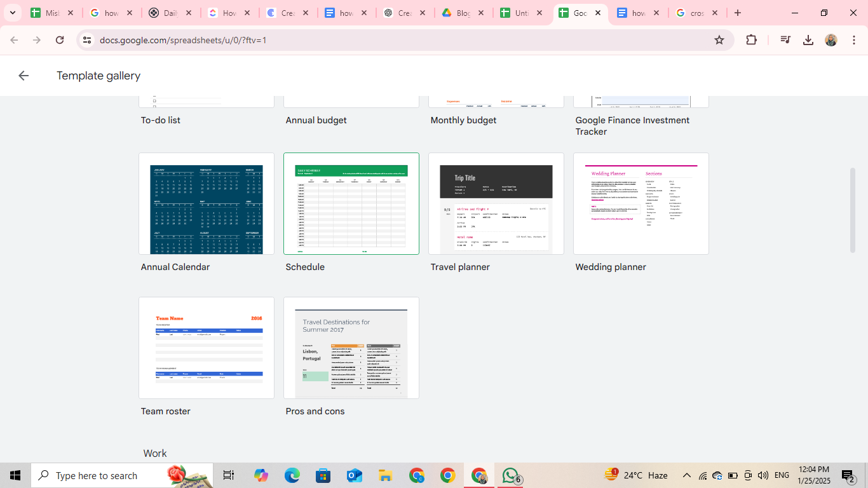Open Task View from taskbar
Screen dimensions: 868x488
click(229, 475)
